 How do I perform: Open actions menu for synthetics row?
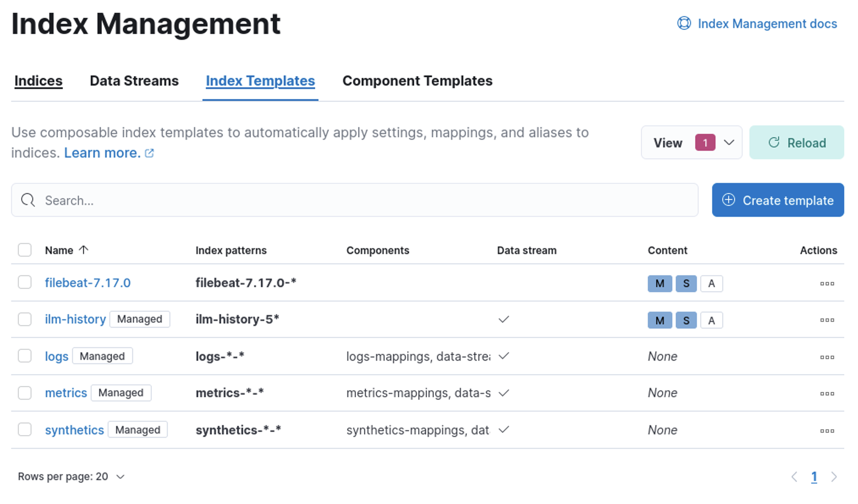click(827, 431)
